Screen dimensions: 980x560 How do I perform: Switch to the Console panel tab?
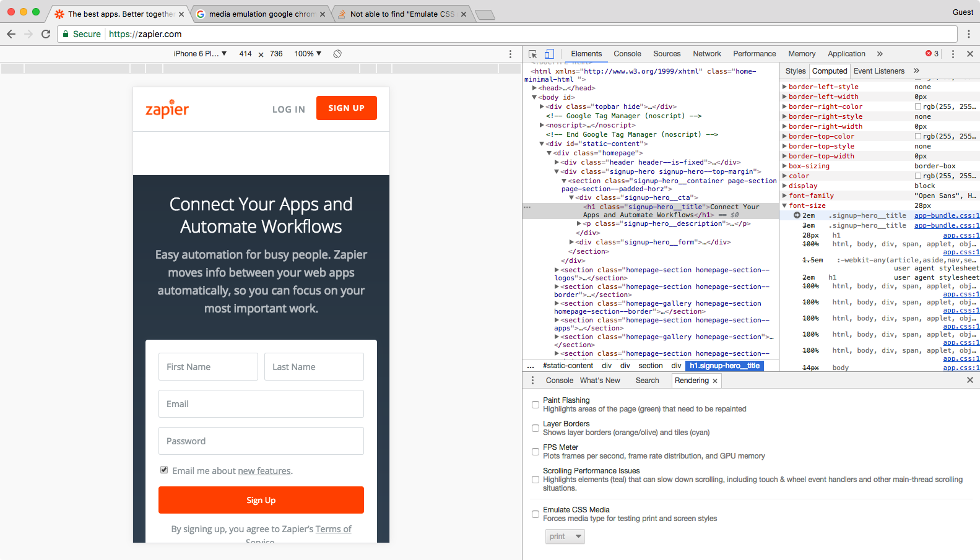627,54
